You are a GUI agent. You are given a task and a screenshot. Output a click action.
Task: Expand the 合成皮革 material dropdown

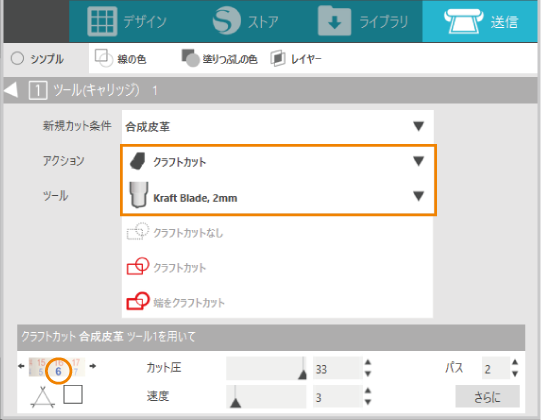(277, 127)
